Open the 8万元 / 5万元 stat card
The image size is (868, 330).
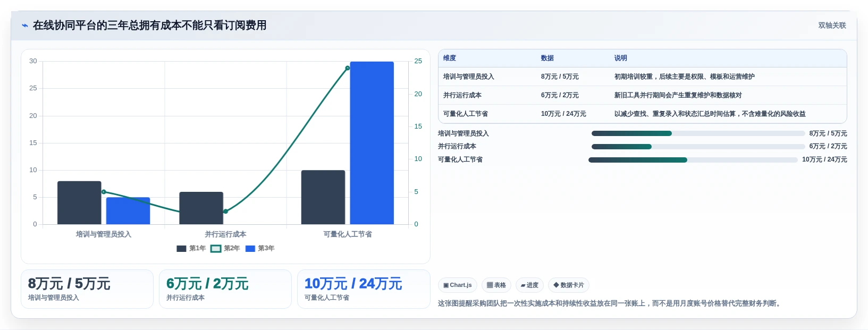(87, 289)
